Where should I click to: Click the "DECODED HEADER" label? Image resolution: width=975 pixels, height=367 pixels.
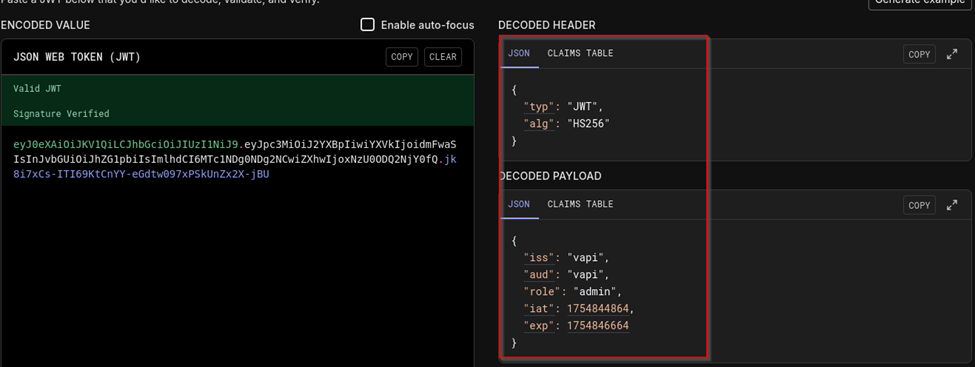547,25
